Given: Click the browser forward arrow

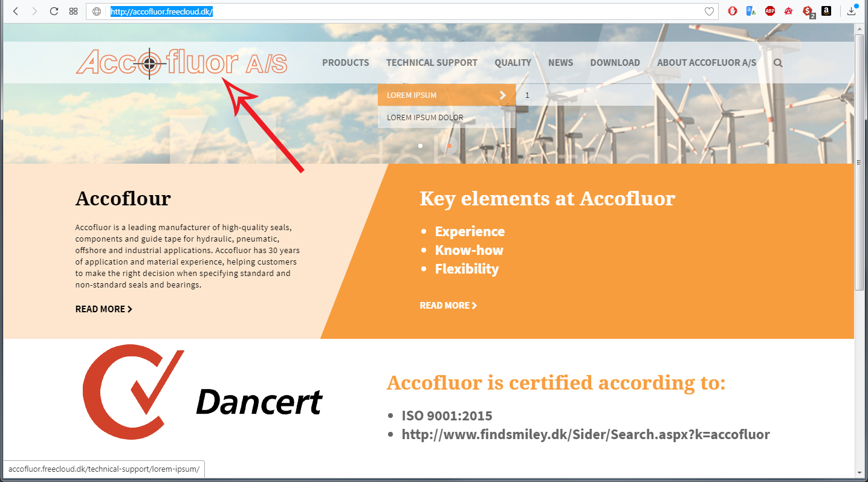Looking at the screenshot, I should tap(34, 11).
